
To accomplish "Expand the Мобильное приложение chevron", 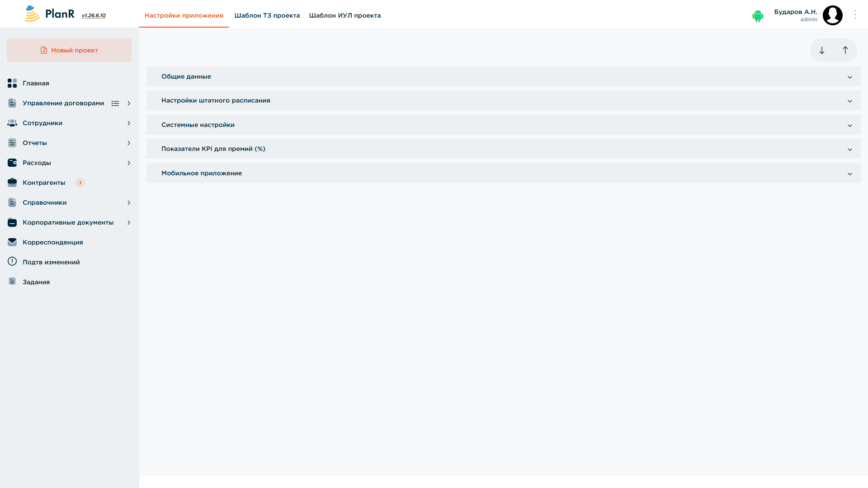I will [x=850, y=174].
